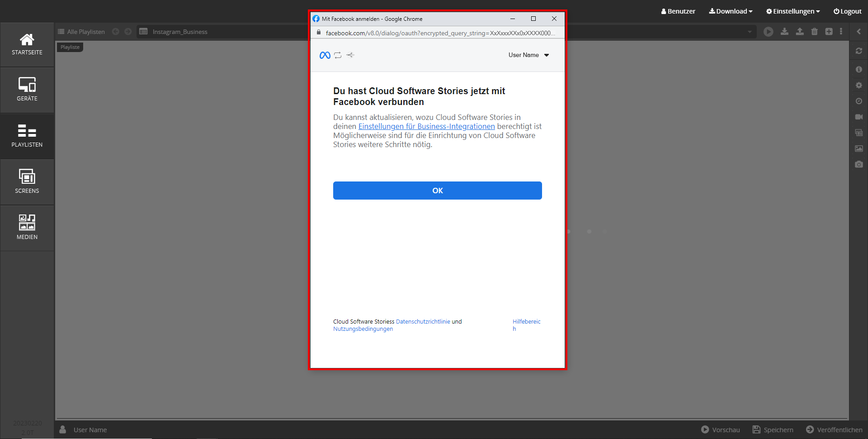Image resolution: width=868 pixels, height=439 pixels.
Task: Open the Datenschutzrichtlinie link
Action: 423,322
